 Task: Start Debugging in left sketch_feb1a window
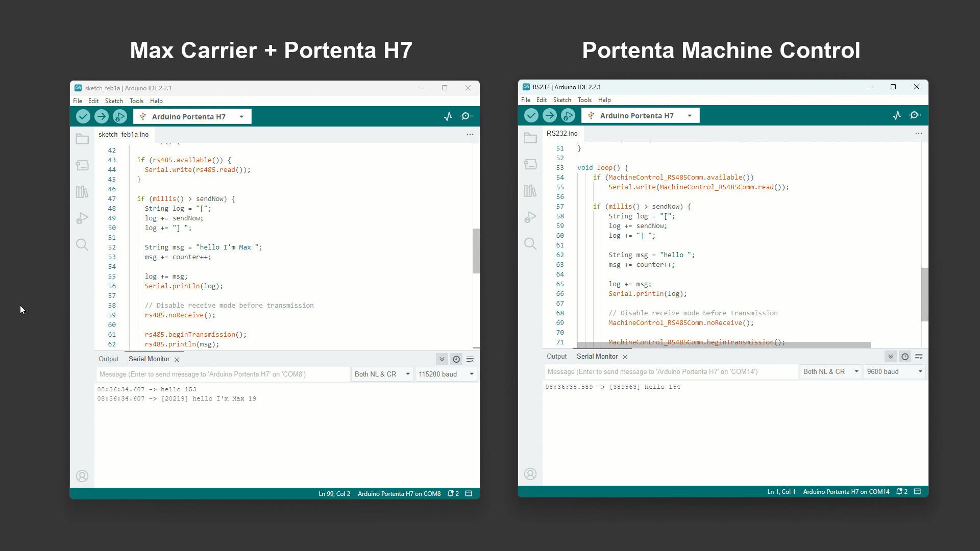120,116
